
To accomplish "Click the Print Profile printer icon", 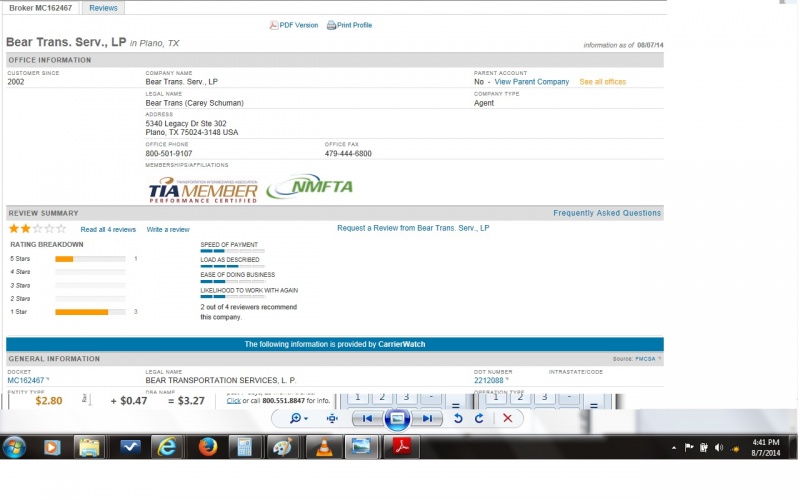I will click(331, 25).
